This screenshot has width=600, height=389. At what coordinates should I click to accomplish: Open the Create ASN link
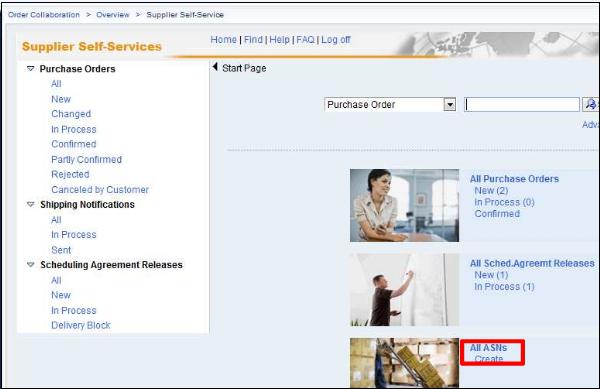[x=489, y=359]
